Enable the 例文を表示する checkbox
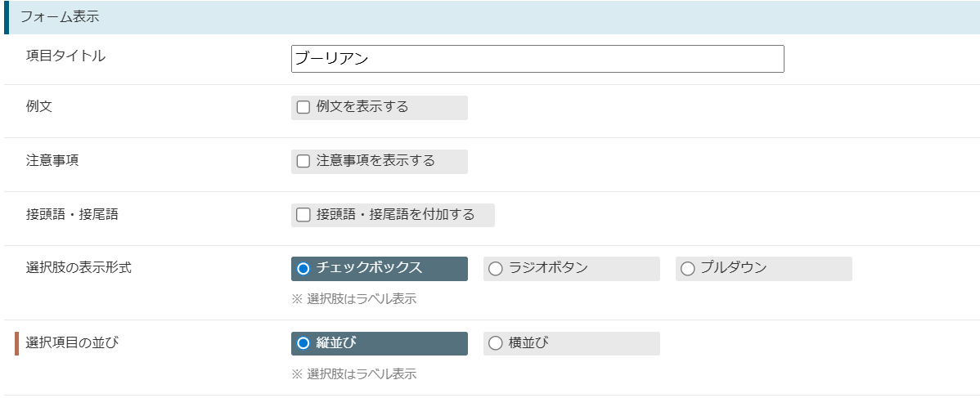Screen dimensions: 980x398 coord(303,107)
